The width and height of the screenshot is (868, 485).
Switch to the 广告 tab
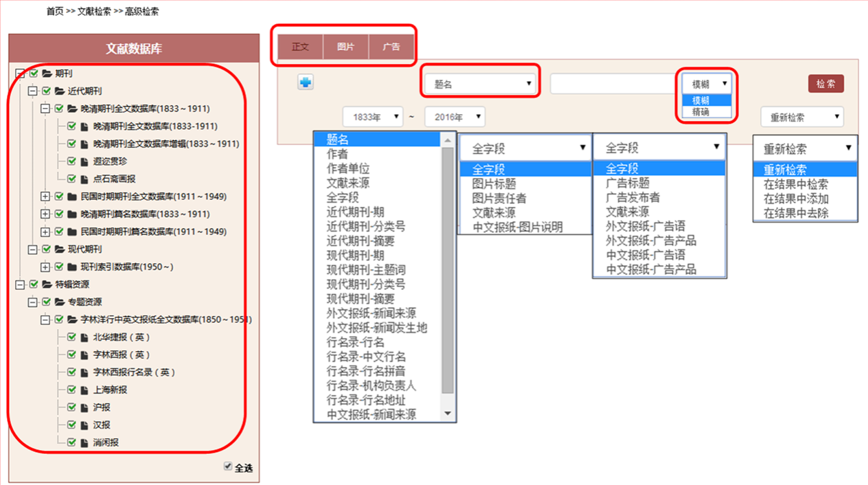(x=391, y=47)
